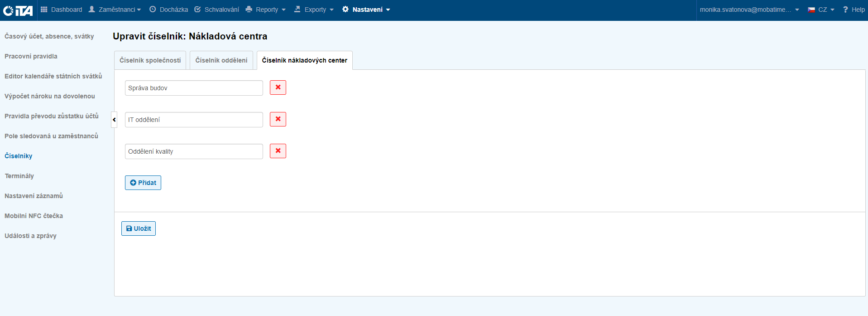This screenshot has width=868, height=316.
Task: Save changes with the Uložit button
Action: coord(139,228)
